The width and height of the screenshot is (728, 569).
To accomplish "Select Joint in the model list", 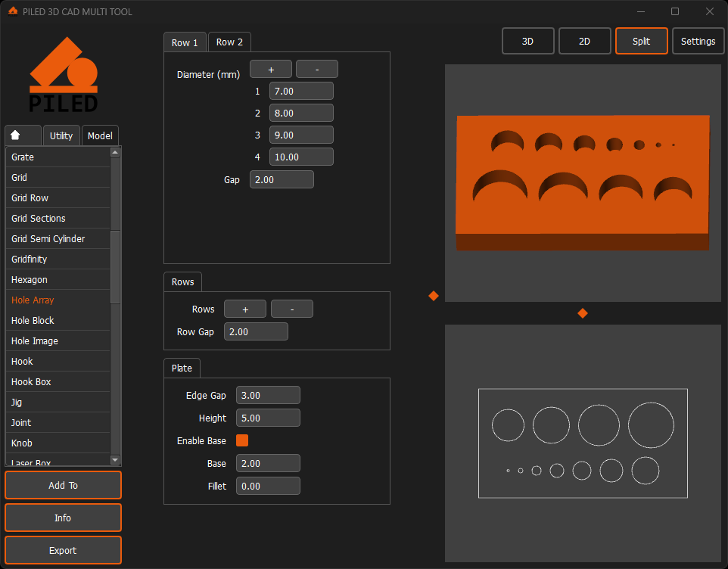I will (58, 422).
